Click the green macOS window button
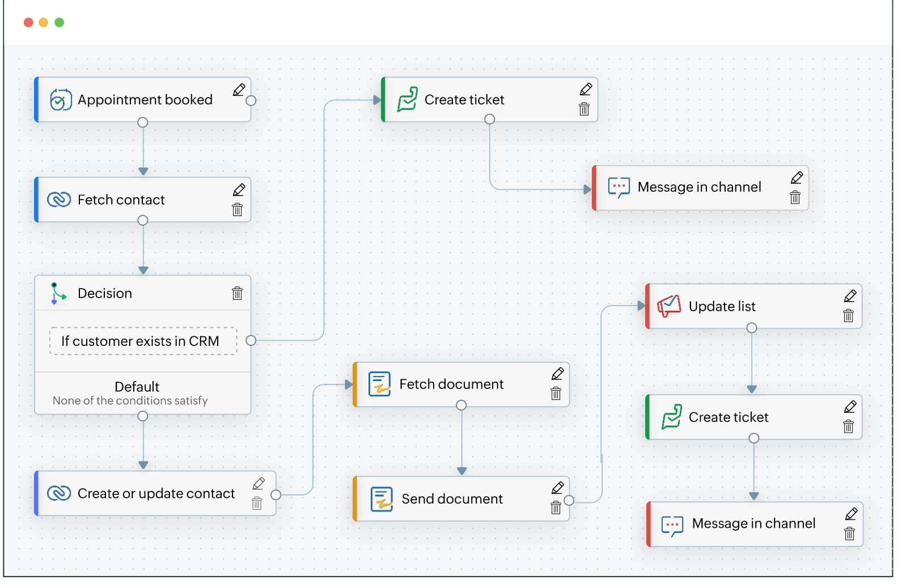This screenshot has height=588, width=898. click(60, 23)
